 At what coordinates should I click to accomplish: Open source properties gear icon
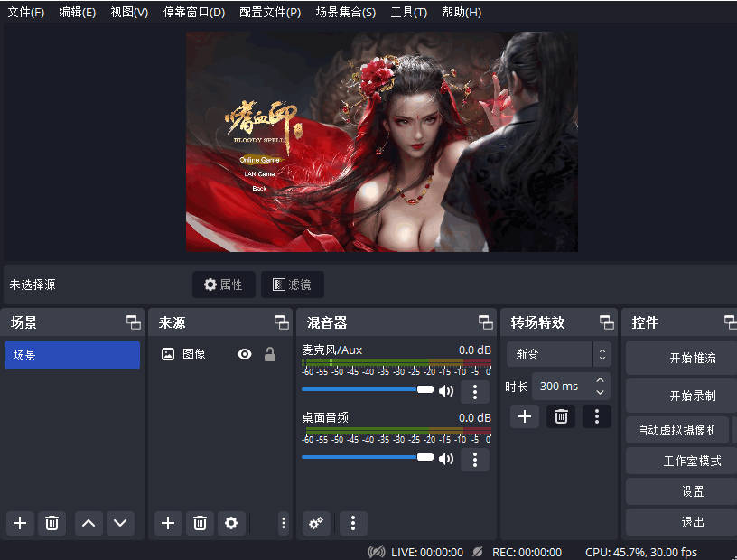point(231,523)
